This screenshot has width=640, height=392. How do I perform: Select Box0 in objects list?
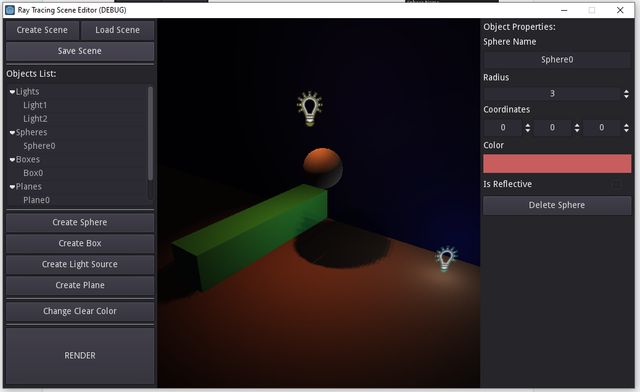(33, 173)
